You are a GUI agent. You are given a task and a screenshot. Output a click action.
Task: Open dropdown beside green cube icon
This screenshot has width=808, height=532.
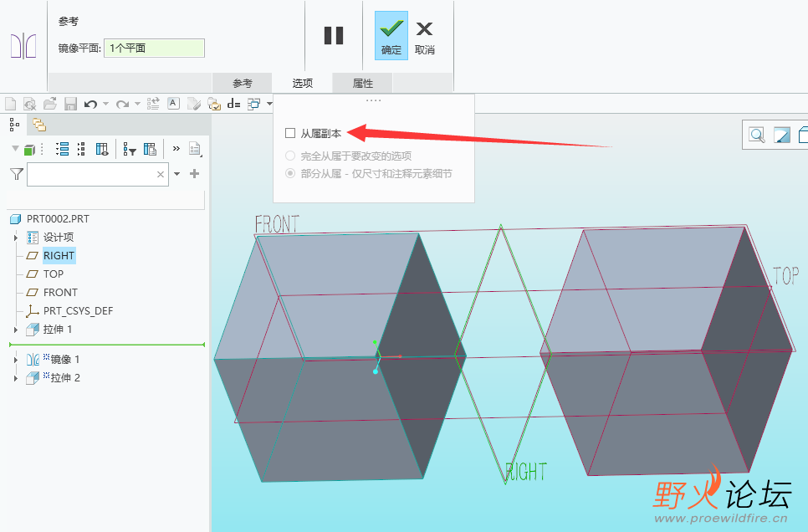pyautogui.click(x=15, y=148)
